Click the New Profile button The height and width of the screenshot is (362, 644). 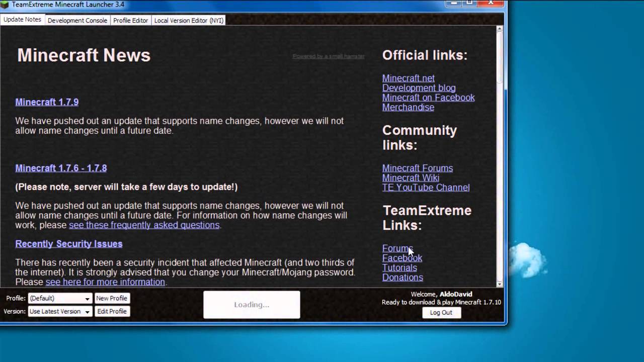[x=112, y=298]
